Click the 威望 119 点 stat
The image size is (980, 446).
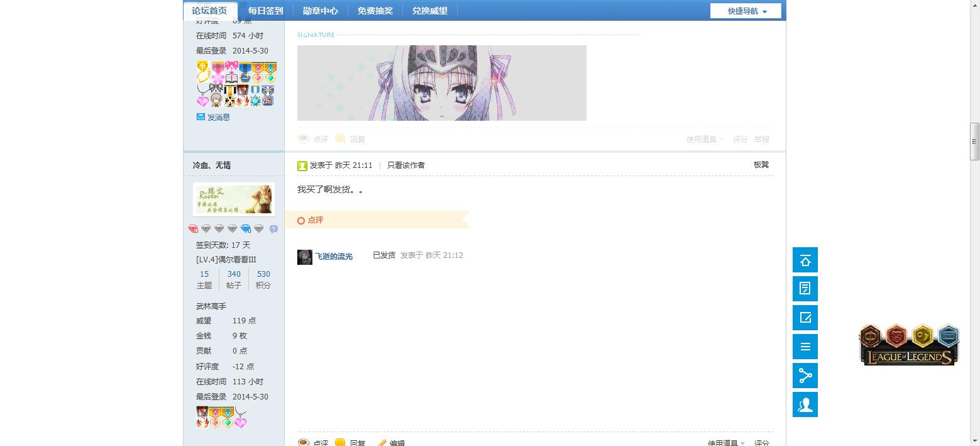(226, 321)
